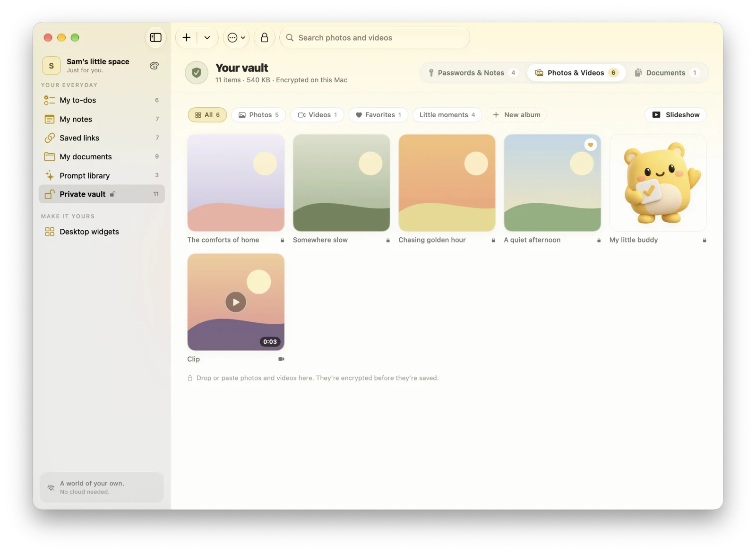Screen dimensions: 756x553
Task: Click 'A world of your own.' banner
Action: [x=102, y=487]
